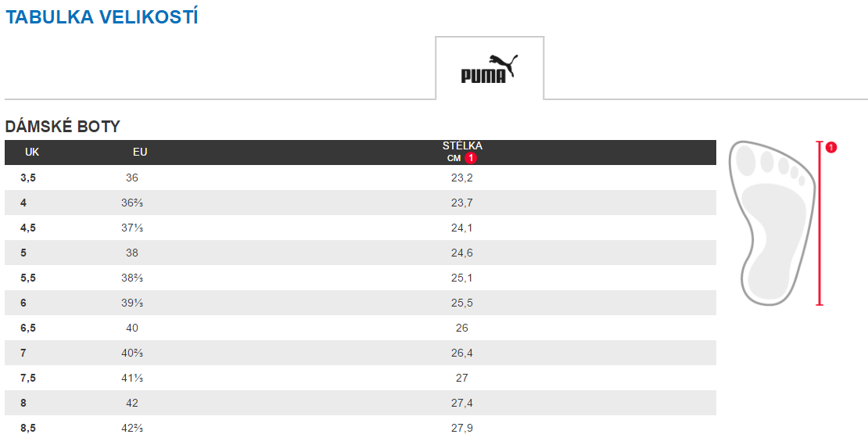The width and height of the screenshot is (868, 445).
Task: Select the UK 3,5 size row
Action: (360, 178)
